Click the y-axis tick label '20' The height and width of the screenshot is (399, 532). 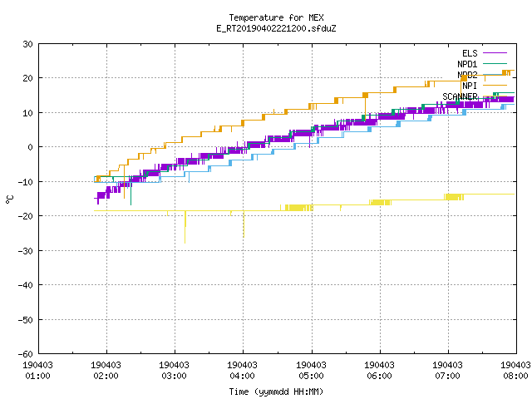pyautogui.click(x=27, y=78)
